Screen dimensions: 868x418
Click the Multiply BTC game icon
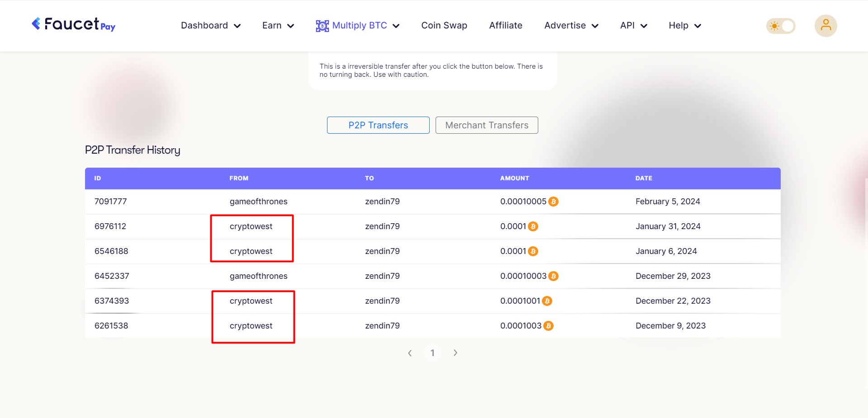(322, 26)
